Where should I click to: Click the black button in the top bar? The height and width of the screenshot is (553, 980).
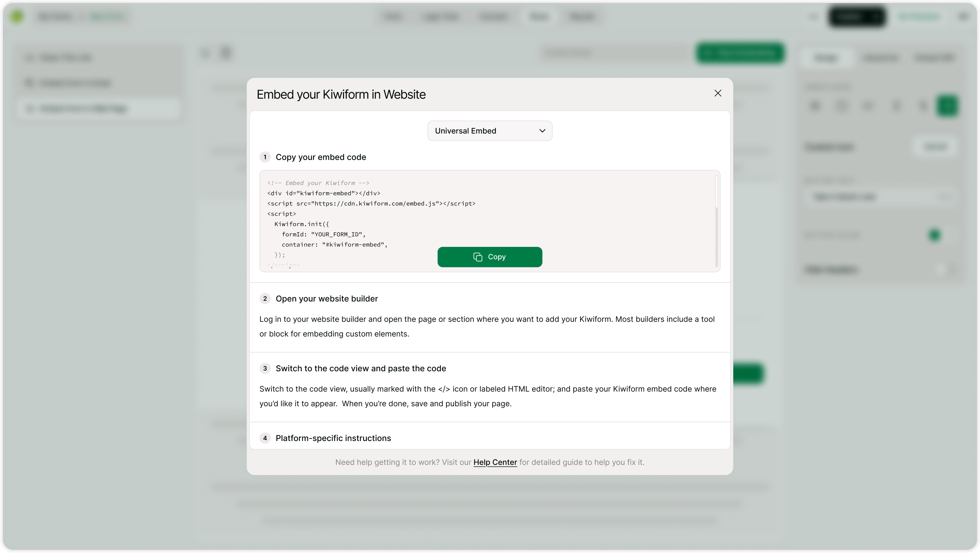pos(857,17)
